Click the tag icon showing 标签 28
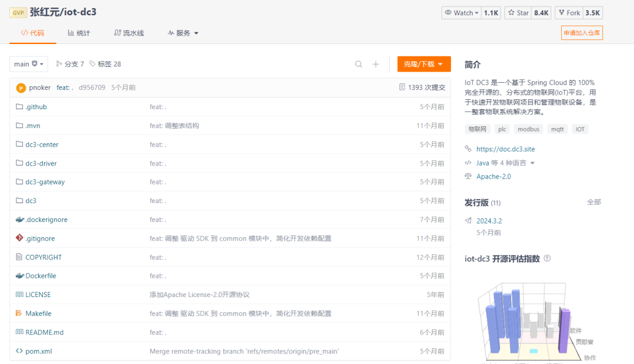 pyautogui.click(x=93, y=64)
